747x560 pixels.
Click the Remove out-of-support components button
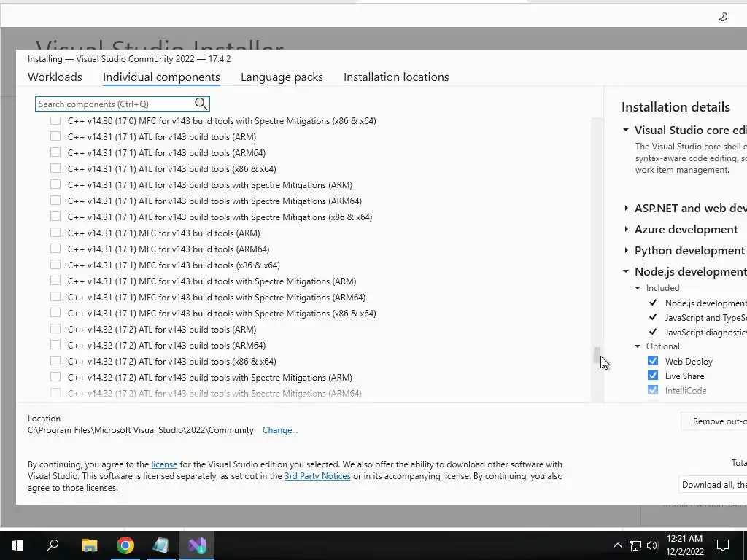pos(714,421)
